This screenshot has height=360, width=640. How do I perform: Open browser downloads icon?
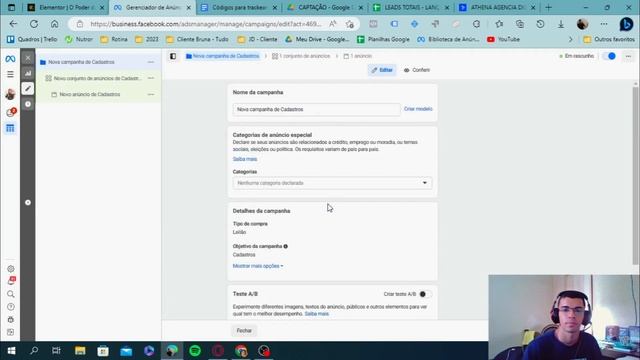click(561, 24)
